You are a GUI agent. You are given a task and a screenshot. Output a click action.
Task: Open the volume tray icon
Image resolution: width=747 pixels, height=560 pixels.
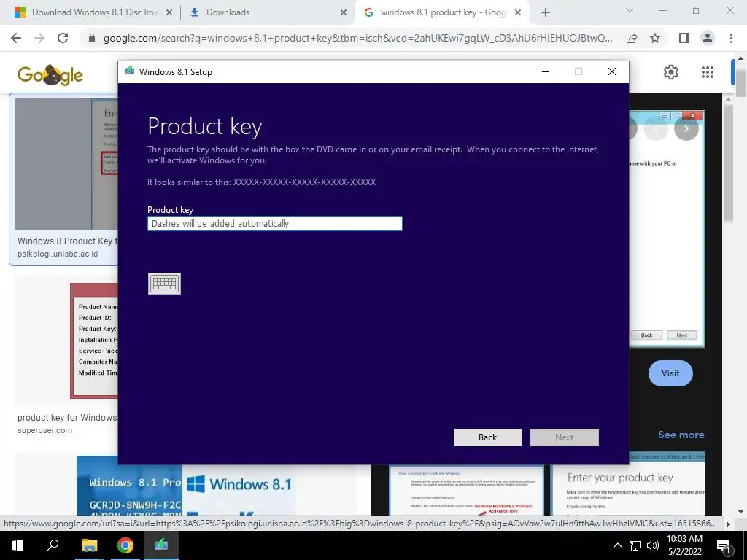[653, 545]
